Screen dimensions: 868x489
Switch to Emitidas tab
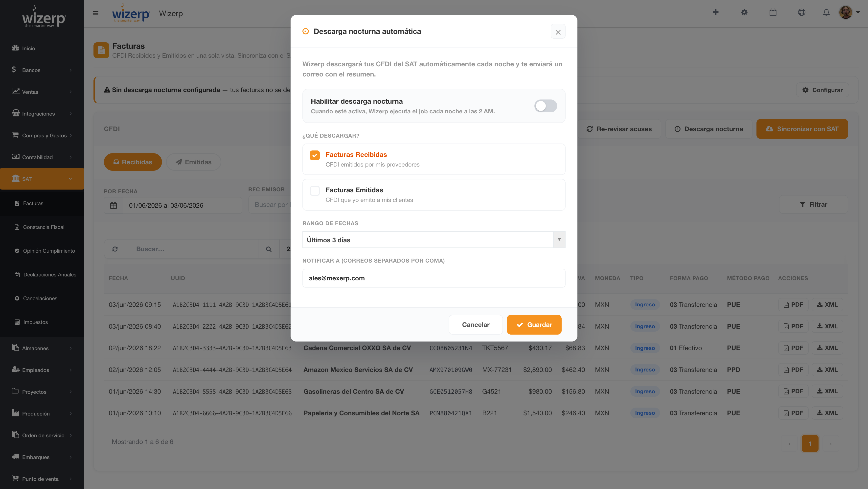pos(193,162)
